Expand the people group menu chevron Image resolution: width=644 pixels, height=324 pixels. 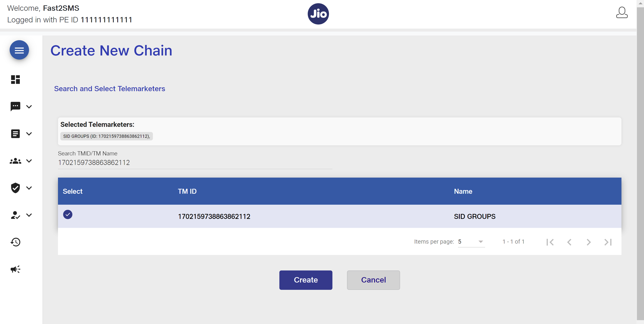[29, 161]
